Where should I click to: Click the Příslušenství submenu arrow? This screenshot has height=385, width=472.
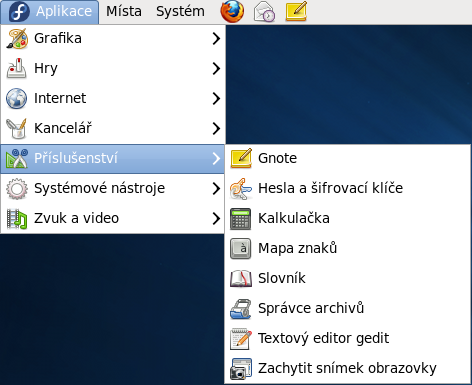coord(216,159)
